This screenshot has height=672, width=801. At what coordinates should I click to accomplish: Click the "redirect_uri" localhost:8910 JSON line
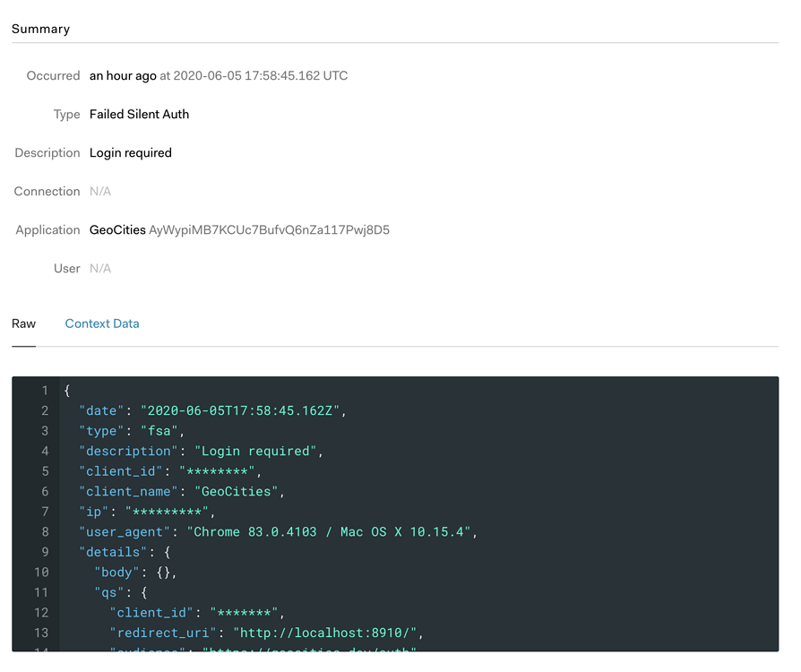tap(267, 633)
